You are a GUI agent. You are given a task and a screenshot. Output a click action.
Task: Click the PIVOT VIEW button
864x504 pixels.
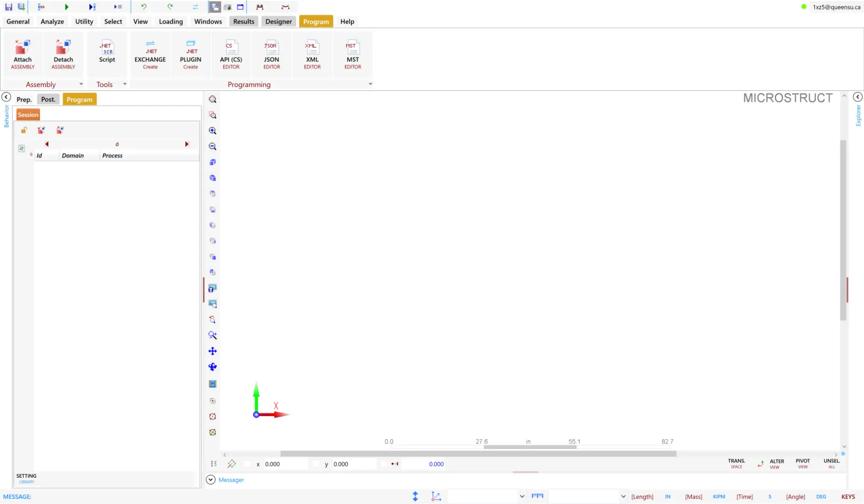[803, 463]
